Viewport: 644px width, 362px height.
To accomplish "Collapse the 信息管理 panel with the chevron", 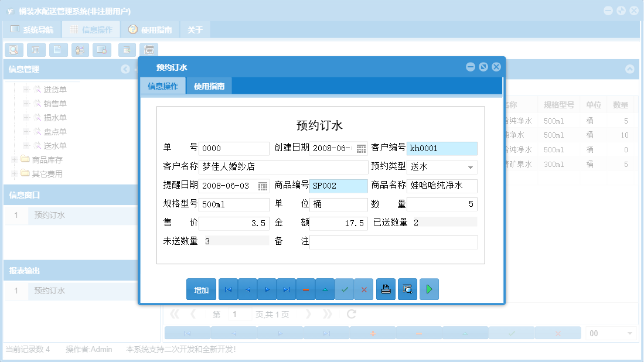I will coord(124,69).
